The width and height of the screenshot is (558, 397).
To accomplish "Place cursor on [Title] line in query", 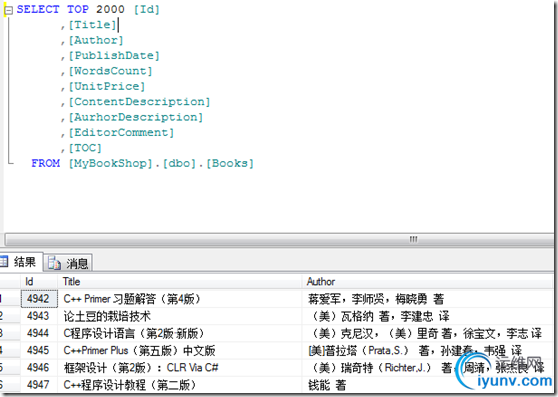I will coord(93,25).
